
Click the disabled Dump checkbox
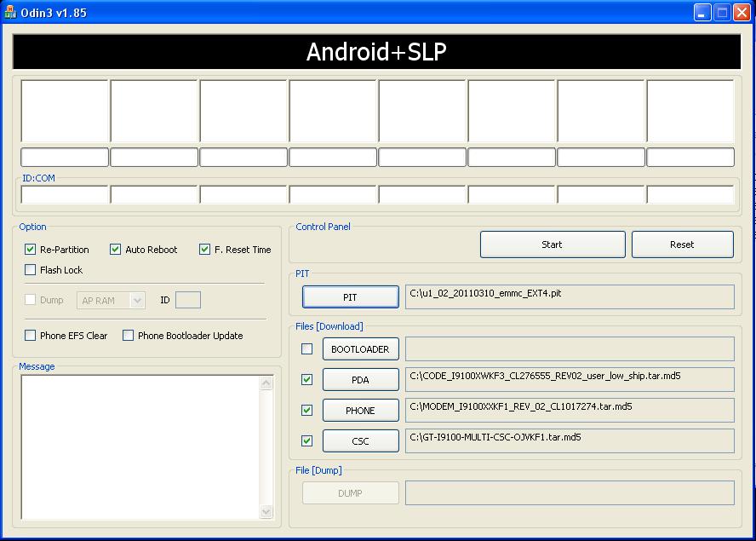30,300
